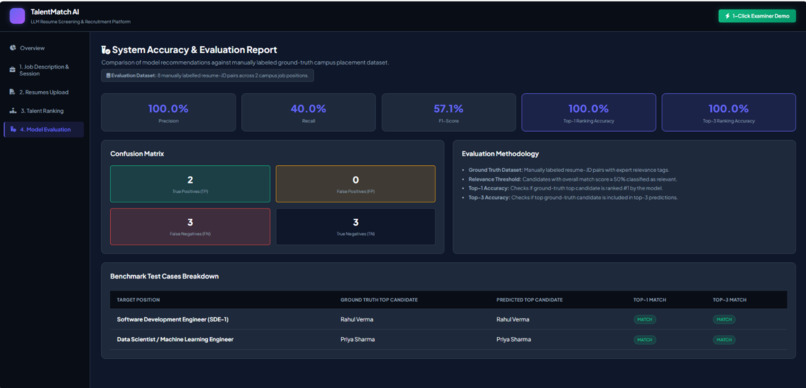
Task: Click predicted candidate Priya Sharma
Action: (514, 339)
